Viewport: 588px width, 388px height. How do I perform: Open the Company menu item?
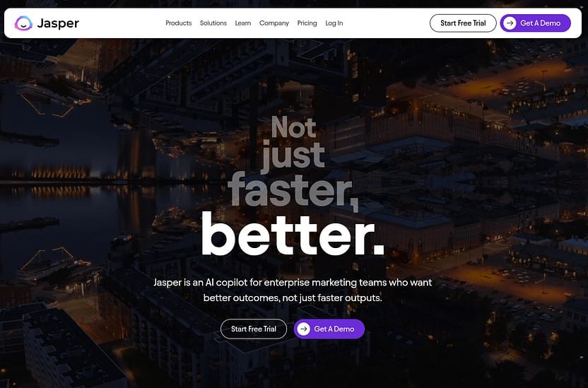(x=274, y=23)
